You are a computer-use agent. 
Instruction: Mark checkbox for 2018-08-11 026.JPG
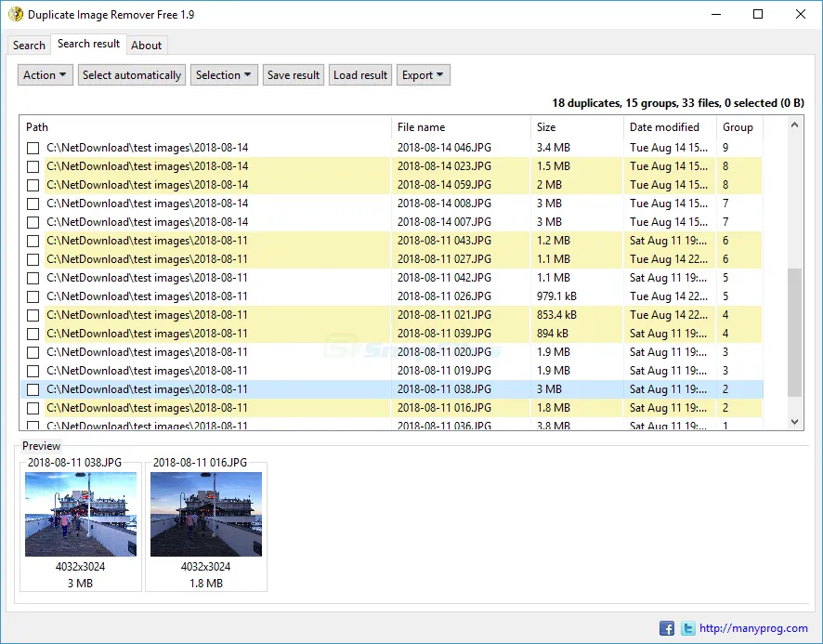point(33,296)
